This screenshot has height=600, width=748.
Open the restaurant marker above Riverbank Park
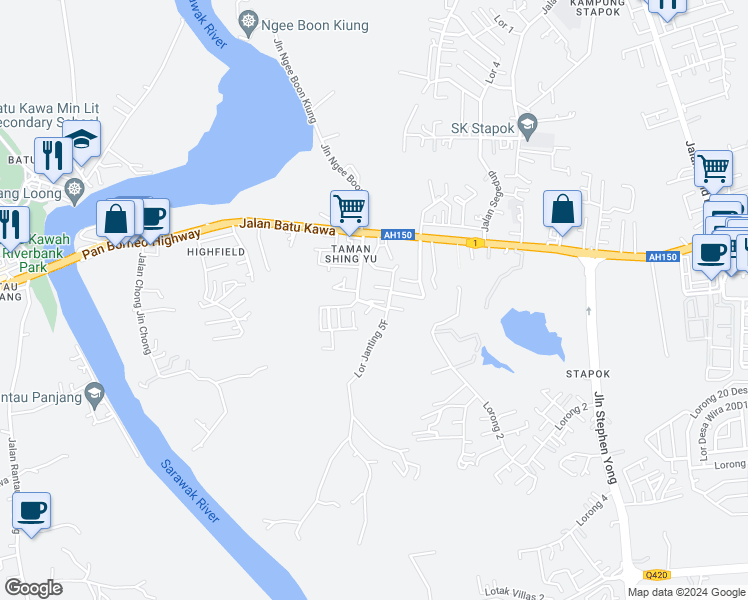10,226
